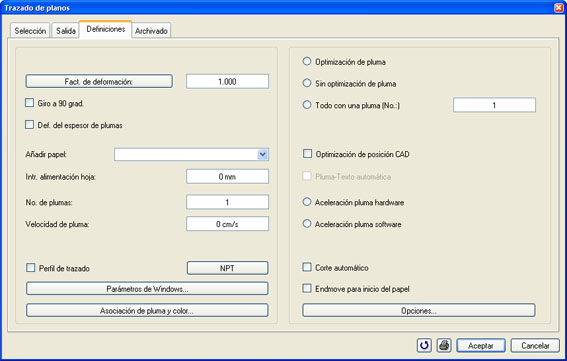Click the NPT button
The image size is (567, 361).
[x=227, y=268]
